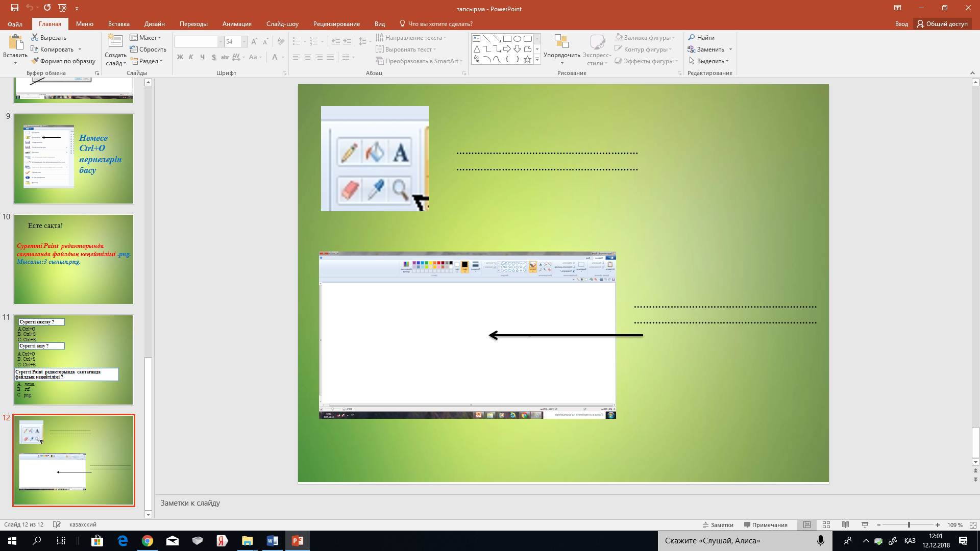This screenshot has width=980, height=551.
Task: Toggle the Notes (Заметки) pane in status bar
Action: tap(718, 524)
